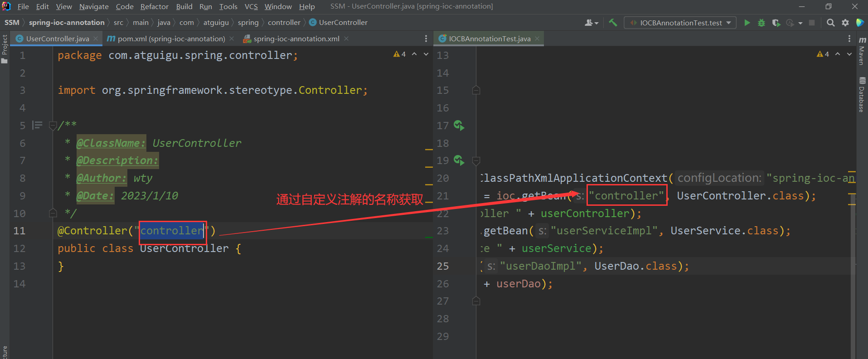The width and height of the screenshot is (868, 359).
Task: Click spring-ioc-annotation breadcrumb
Action: pos(67,23)
